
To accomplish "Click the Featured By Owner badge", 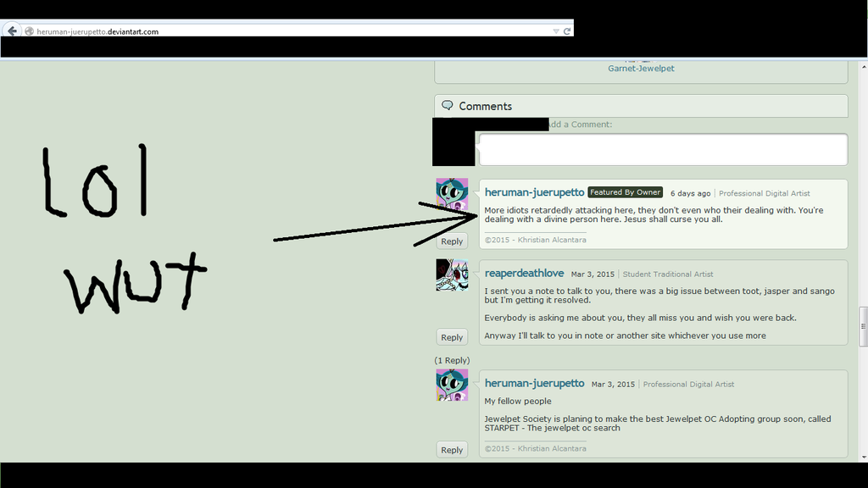I will 625,192.
